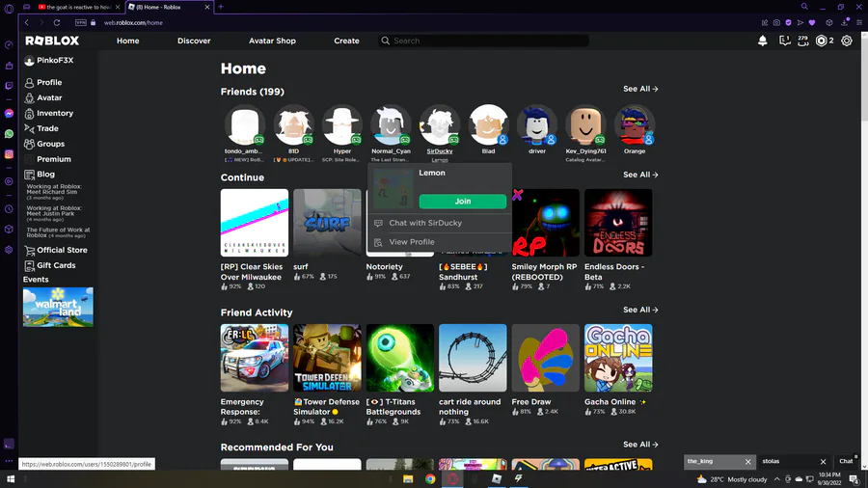Viewport: 868px width, 488px height.
Task: Open T-Titans Battlegrounds thumbnail
Action: click(x=399, y=358)
